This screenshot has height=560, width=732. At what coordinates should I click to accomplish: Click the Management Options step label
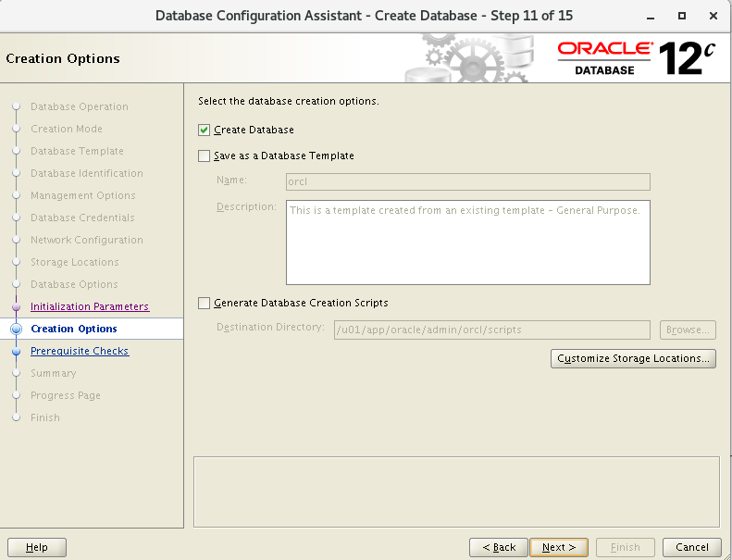click(x=83, y=195)
